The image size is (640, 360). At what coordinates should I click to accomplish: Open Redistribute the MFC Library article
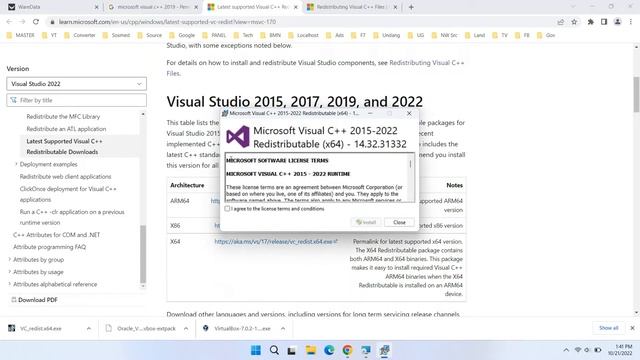click(63, 116)
